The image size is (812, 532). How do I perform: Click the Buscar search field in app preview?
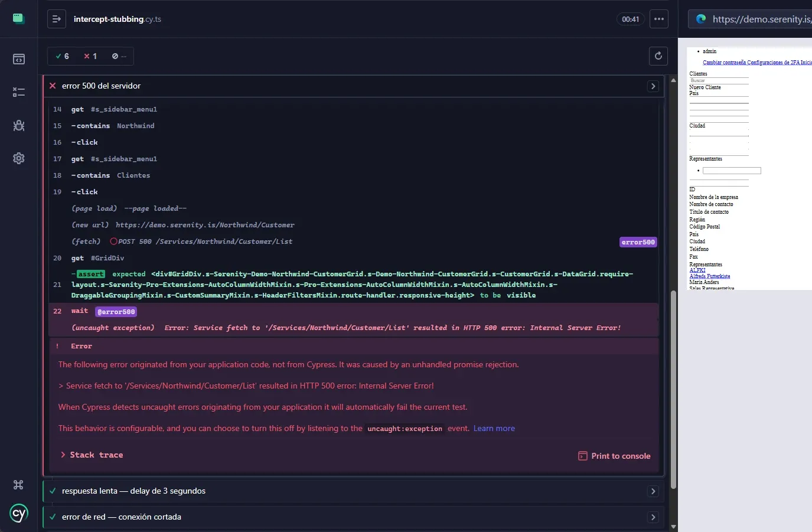(x=719, y=80)
